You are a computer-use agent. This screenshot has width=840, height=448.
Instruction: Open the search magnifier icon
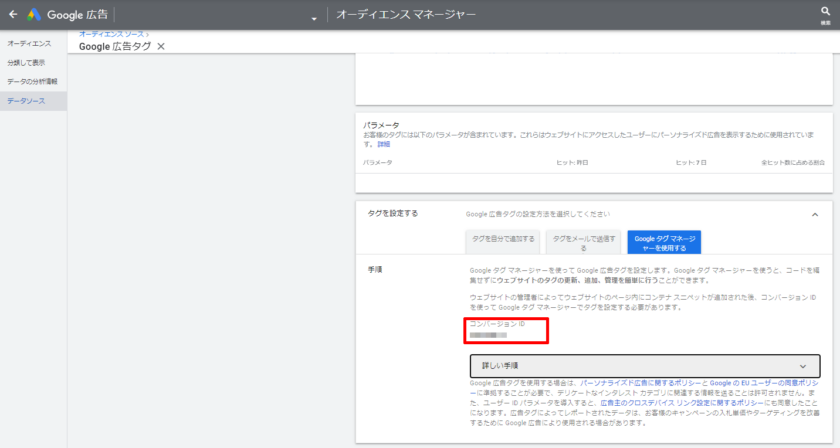coord(826,11)
